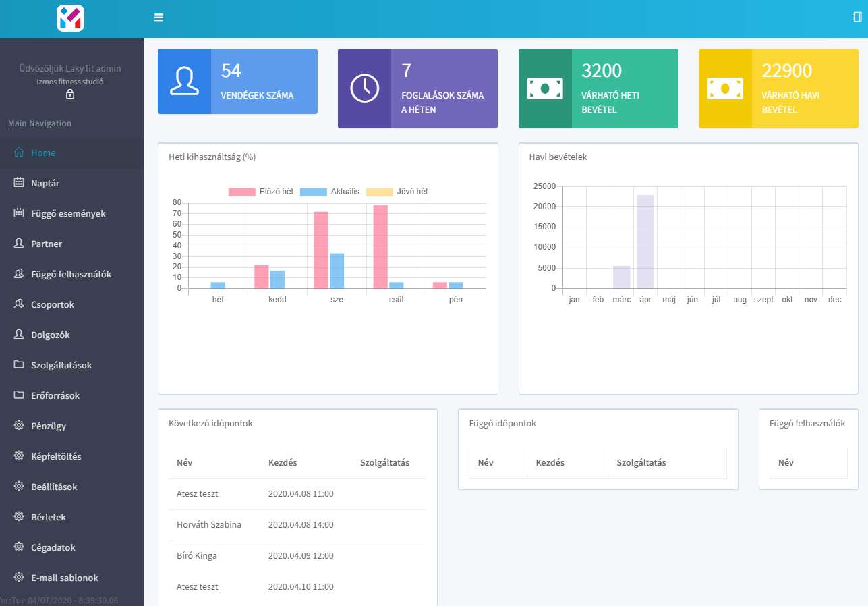Image resolution: width=868 pixels, height=606 pixels.
Task: Toggle the hamburger sidebar menu icon
Action: point(159,18)
